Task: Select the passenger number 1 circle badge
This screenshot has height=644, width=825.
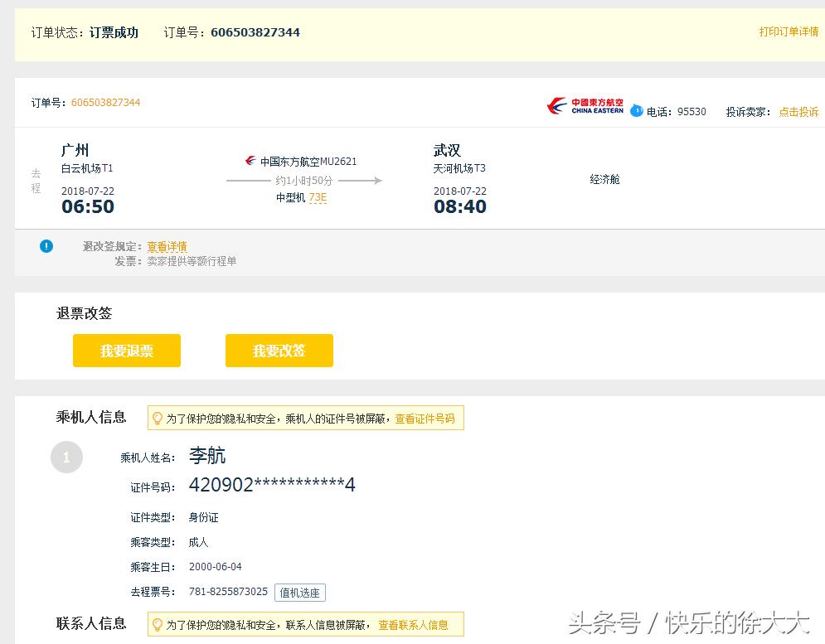Action: 67,457
